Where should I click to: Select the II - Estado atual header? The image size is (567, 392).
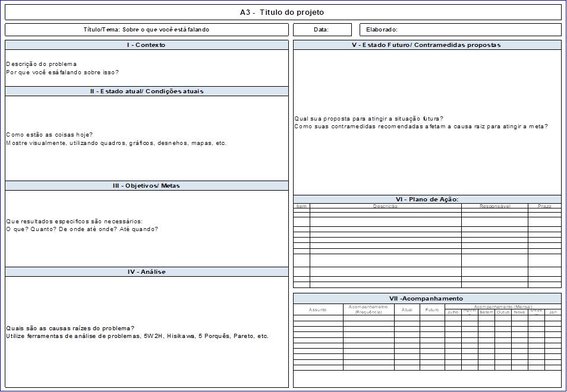tap(146, 91)
